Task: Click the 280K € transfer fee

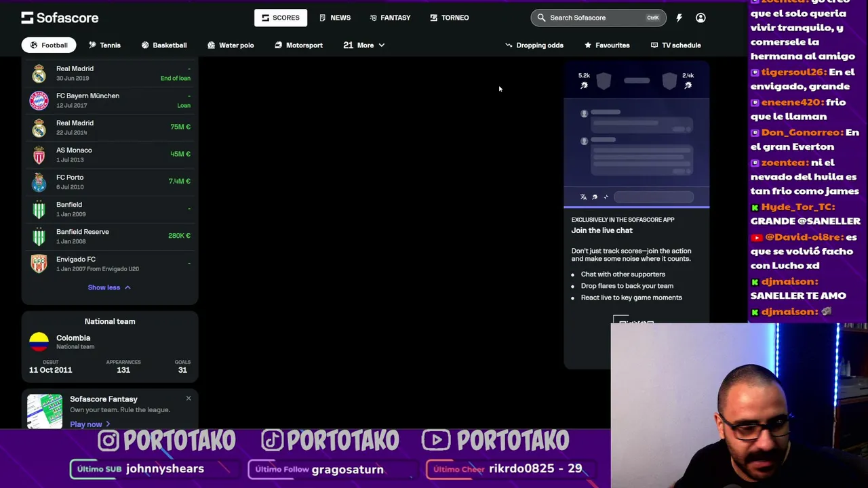Action: (180, 236)
